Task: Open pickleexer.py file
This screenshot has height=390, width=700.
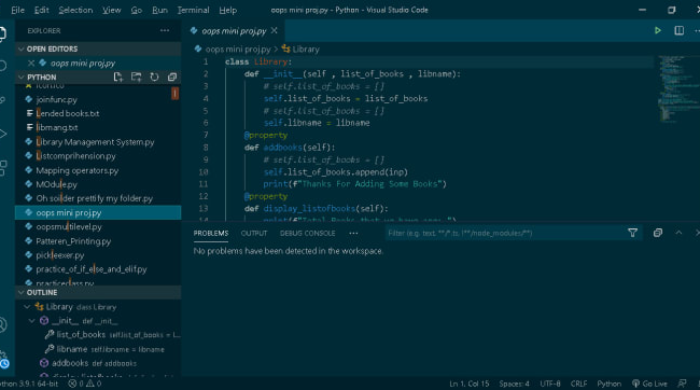Action: pyautogui.click(x=60, y=255)
